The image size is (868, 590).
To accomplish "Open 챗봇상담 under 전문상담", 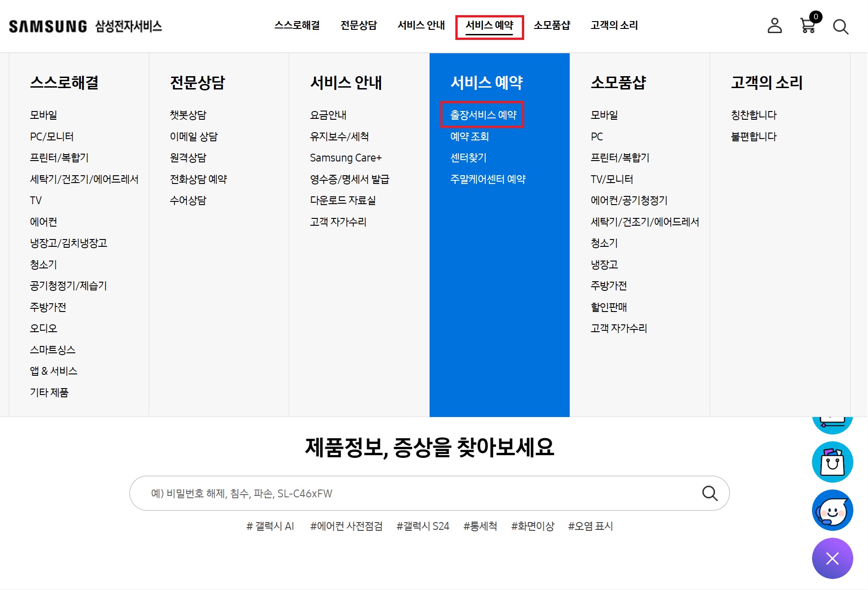I will (x=188, y=115).
